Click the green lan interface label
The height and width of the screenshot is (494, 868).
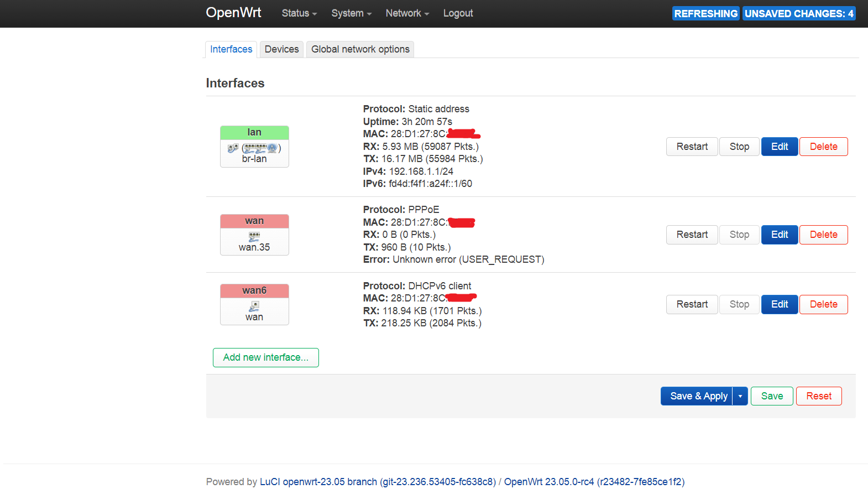coord(254,132)
